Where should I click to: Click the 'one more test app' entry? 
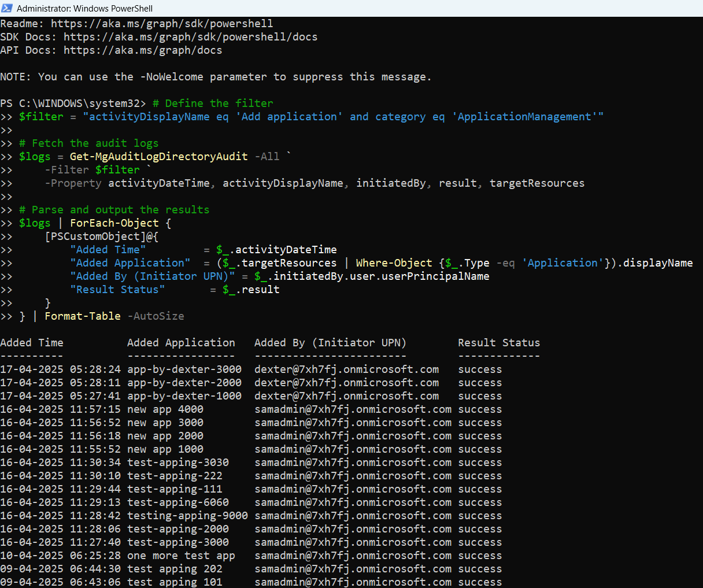[x=181, y=556]
